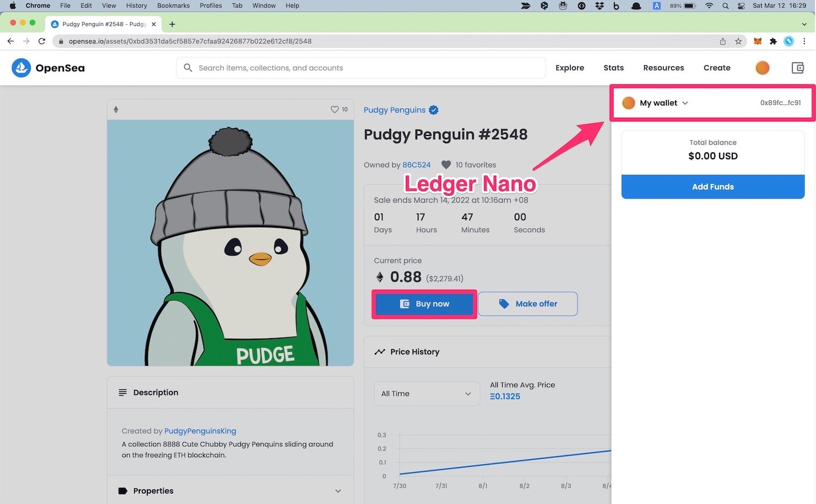Click the Properties tag icon
The width and height of the screenshot is (816, 504).
coord(122,491)
